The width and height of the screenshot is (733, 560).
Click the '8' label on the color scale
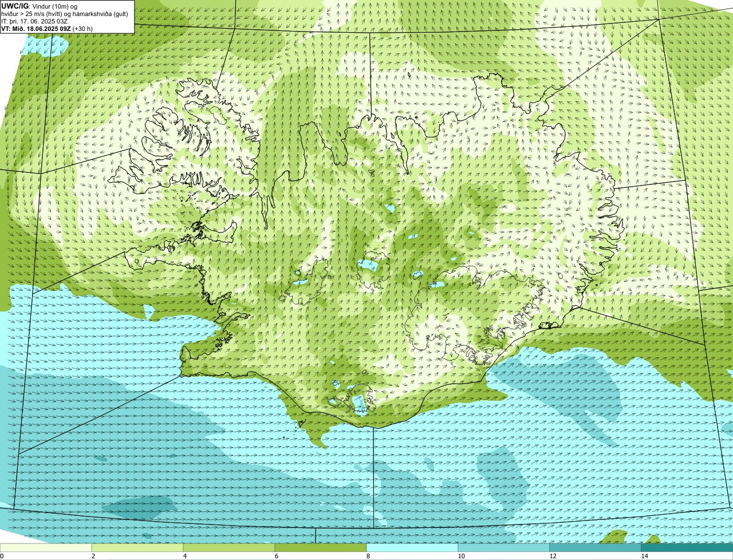pos(368,556)
